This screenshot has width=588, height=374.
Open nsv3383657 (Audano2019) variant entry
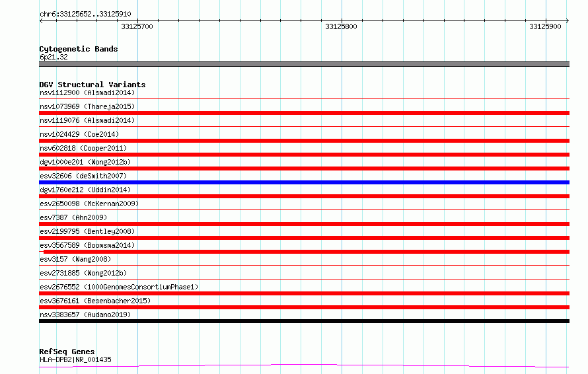coord(85,315)
